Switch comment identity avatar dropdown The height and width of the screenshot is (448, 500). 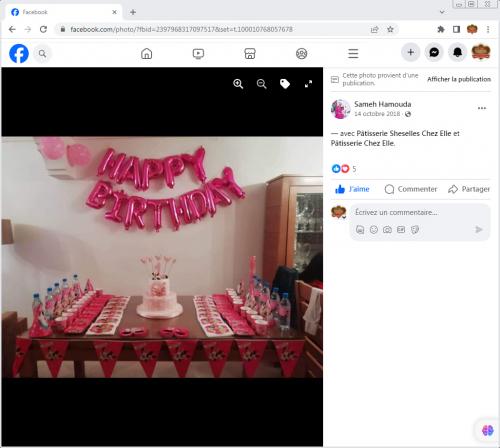[339, 212]
